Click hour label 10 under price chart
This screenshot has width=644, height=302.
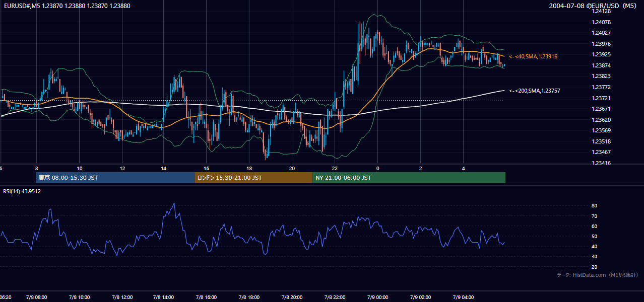pyautogui.click(x=79, y=168)
